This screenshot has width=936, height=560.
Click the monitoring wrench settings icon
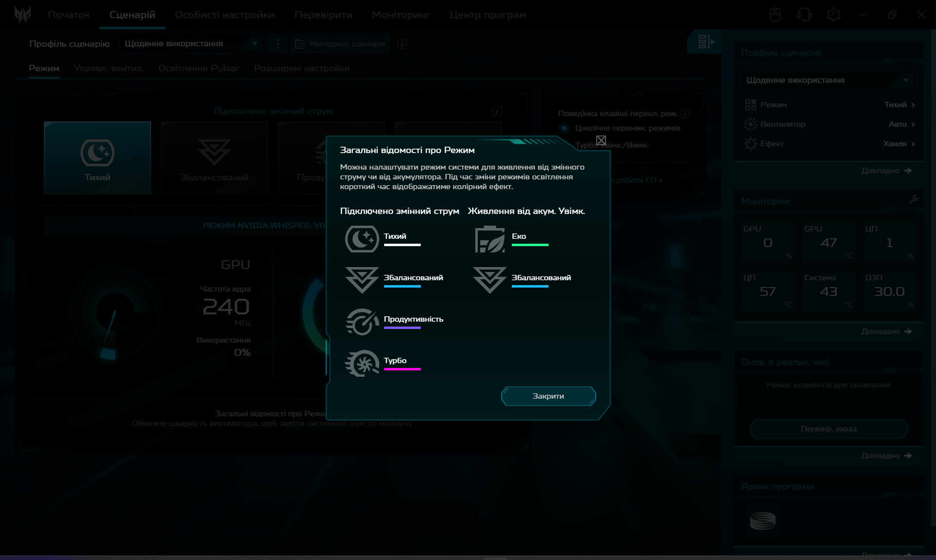coord(914,199)
